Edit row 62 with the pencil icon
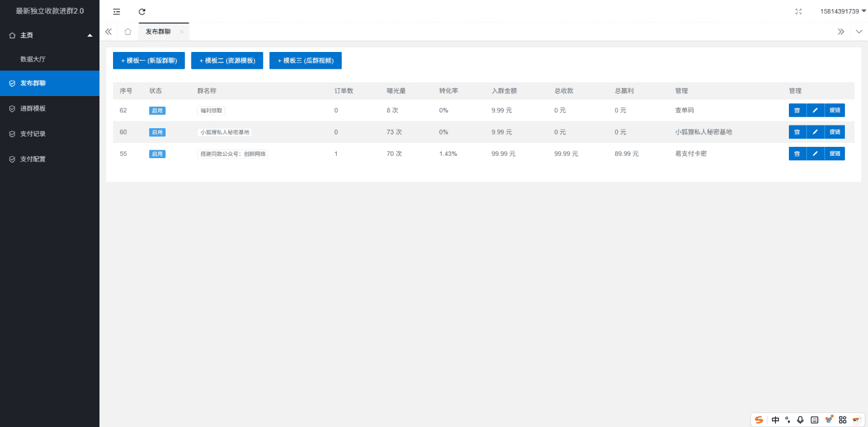868x427 pixels. point(815,110)
